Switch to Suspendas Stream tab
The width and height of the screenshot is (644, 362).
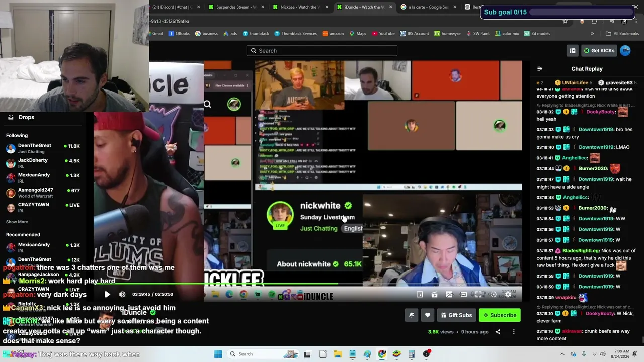[236, 7]
